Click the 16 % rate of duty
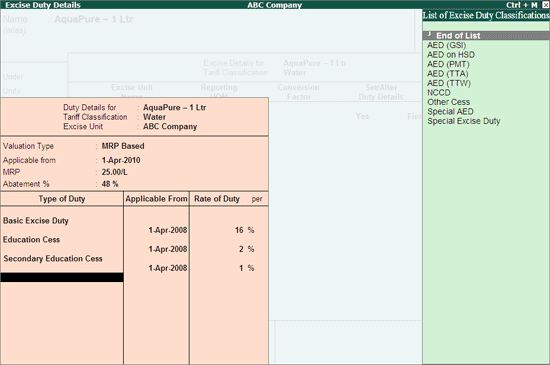The height and width of the screenshot is (365, 550). coord(244,230)
